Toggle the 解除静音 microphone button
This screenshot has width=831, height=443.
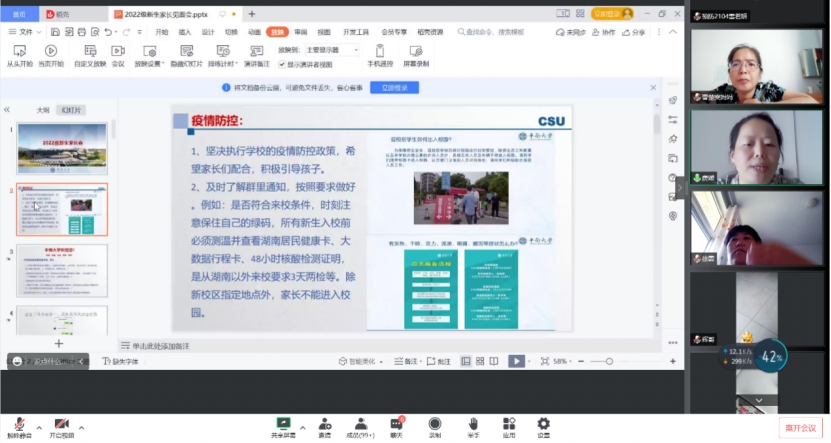(19, 424)
